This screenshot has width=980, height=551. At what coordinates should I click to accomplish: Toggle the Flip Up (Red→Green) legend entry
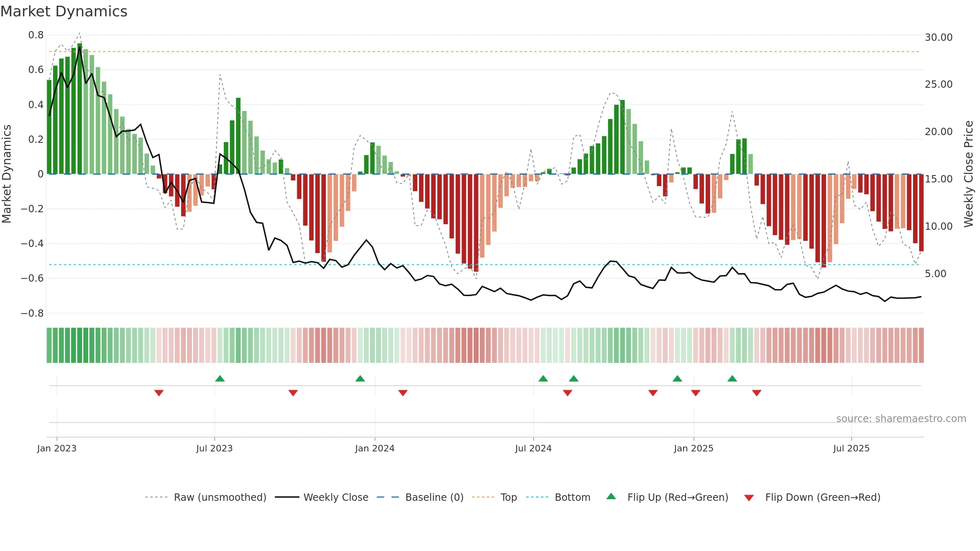point(667,497)
